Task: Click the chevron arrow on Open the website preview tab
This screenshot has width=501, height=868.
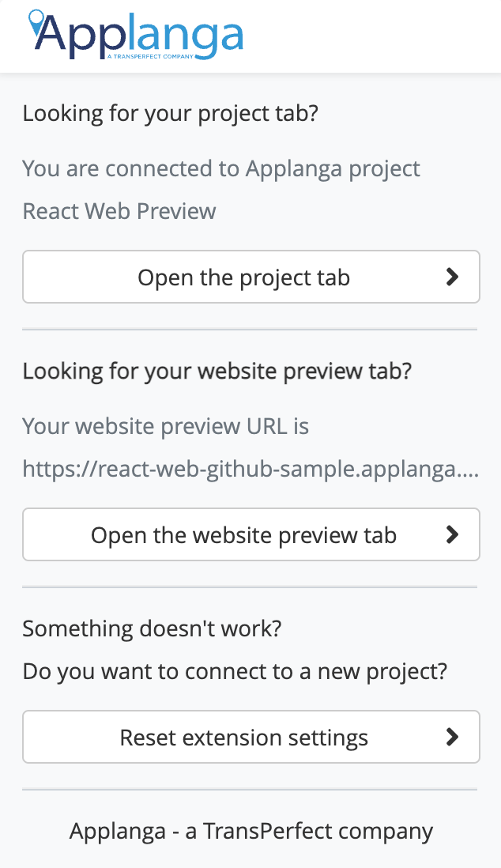Action: tap(452, 534)
